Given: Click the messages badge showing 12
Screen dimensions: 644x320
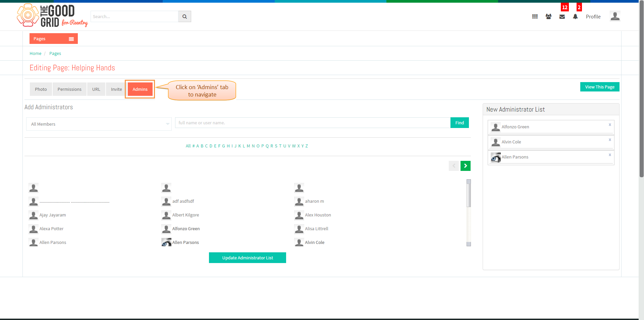Looking at the screenshot, I should point(565,7).
